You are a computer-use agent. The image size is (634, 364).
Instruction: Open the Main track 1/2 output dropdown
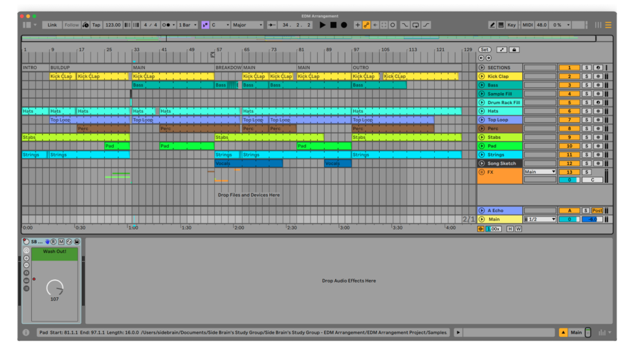540,219
